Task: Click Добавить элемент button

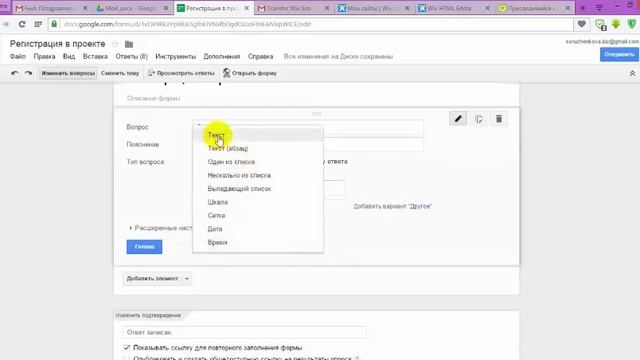Action: click(x=152, y=278)
